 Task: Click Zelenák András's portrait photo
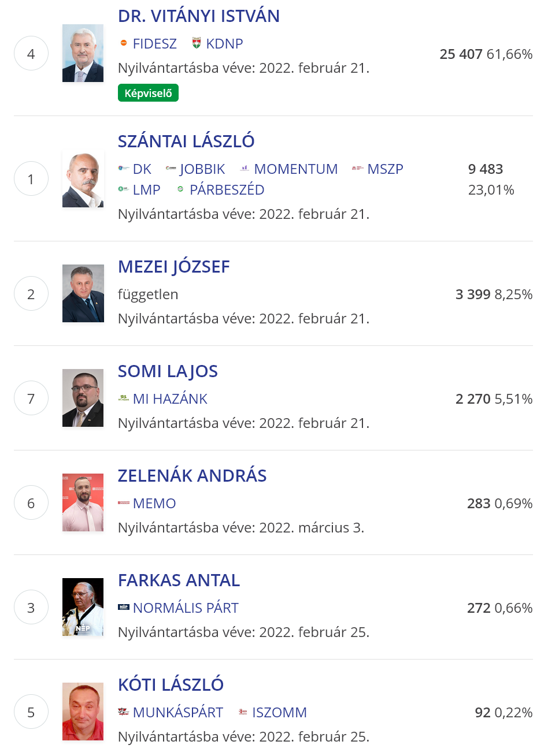pos(83,502)
